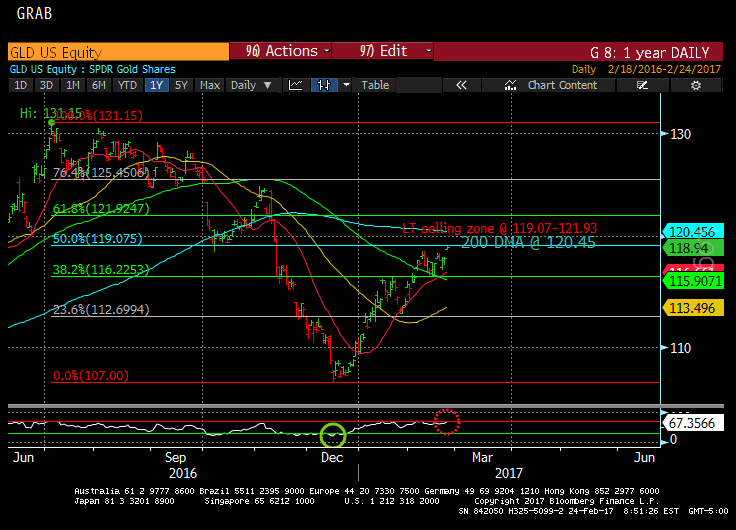Switch range to 1D
Screen dimensions: 736x530
[x=21, y=85]
